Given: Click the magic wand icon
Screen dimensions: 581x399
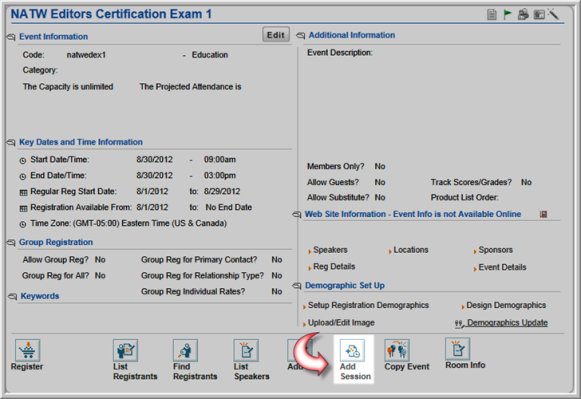Looking at the screenshot, I should tap(553, 14).
